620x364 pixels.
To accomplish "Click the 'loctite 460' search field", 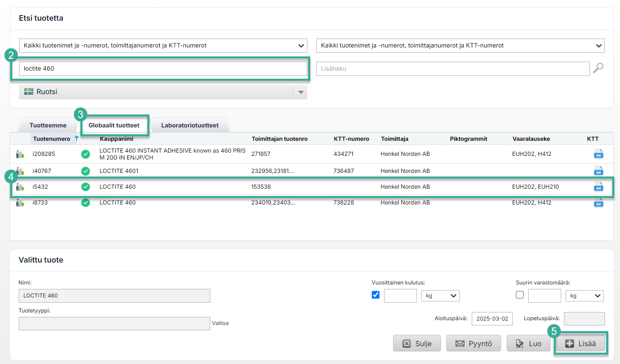I will pos(163,69).
